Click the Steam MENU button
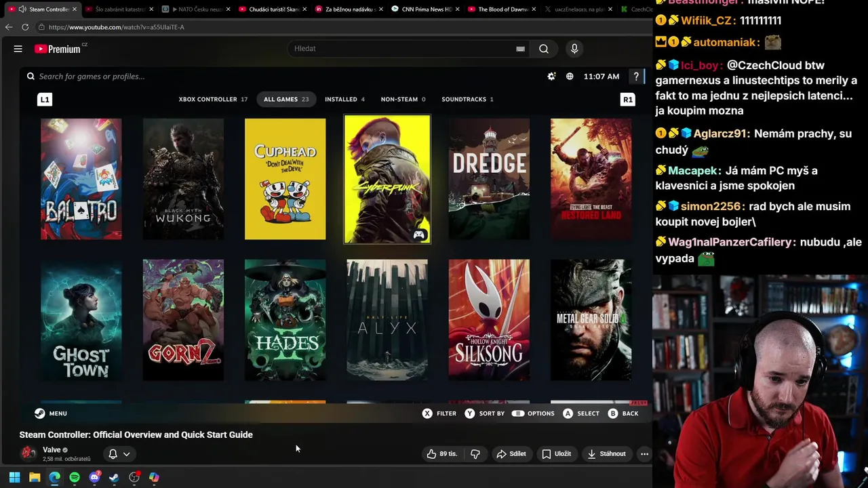Screen dimensions: 868x488 tap(51, 413)
